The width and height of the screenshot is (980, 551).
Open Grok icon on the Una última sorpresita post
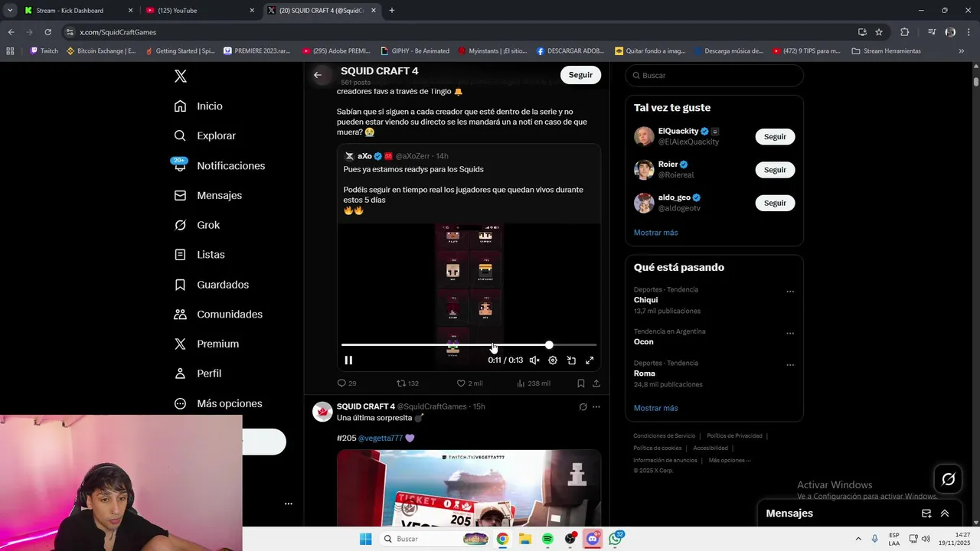tap(583, 407)
